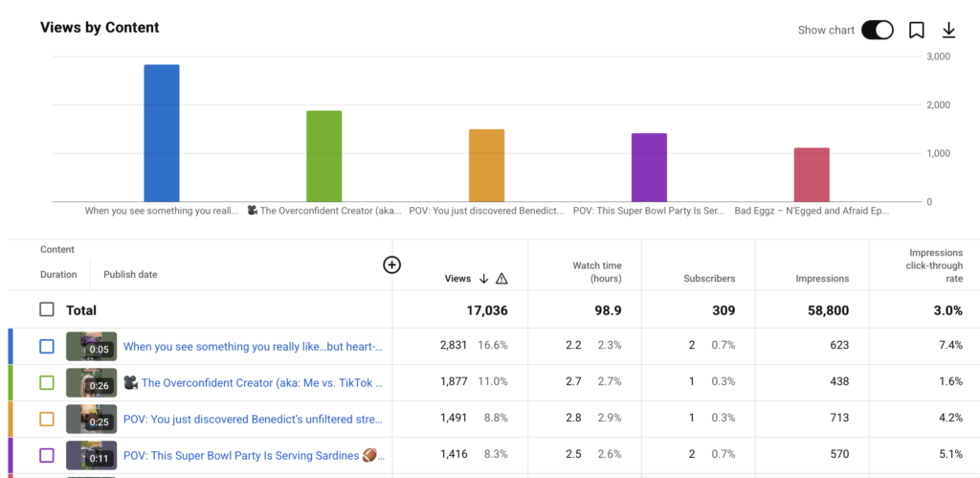Open 'The Overconfident Creator' video link
The width and height of the screenshot is (980, 478).
click(253, 382)
